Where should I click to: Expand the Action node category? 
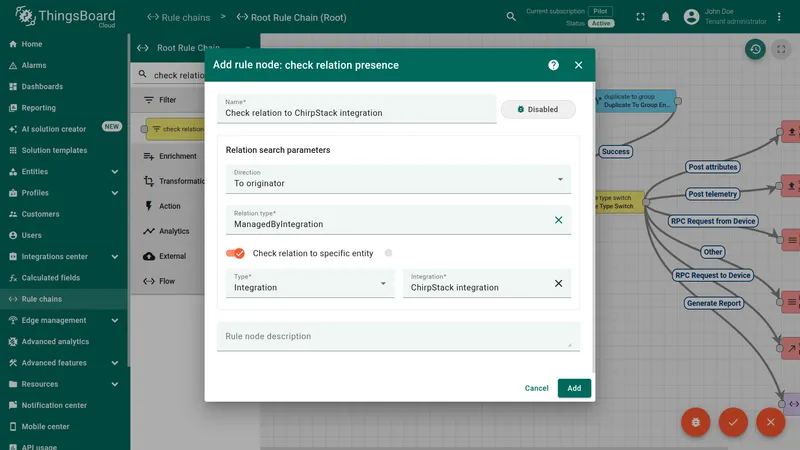(168, 206)
